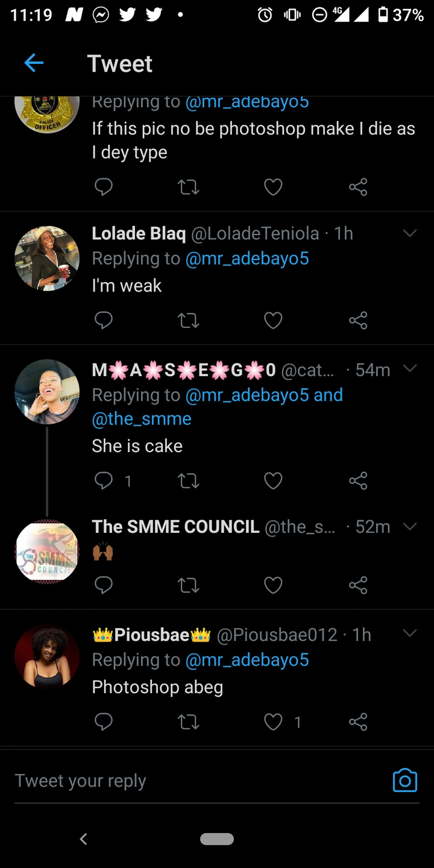Tap the back arrow beside Tweet

(x=34, y=63)
